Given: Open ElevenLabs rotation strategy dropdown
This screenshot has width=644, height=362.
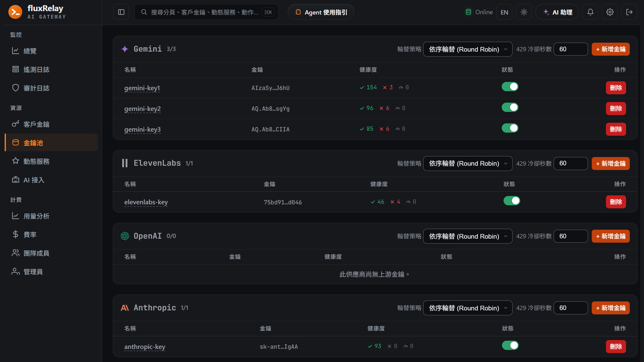Looking at the screenshot, I should tap(468, 164).
